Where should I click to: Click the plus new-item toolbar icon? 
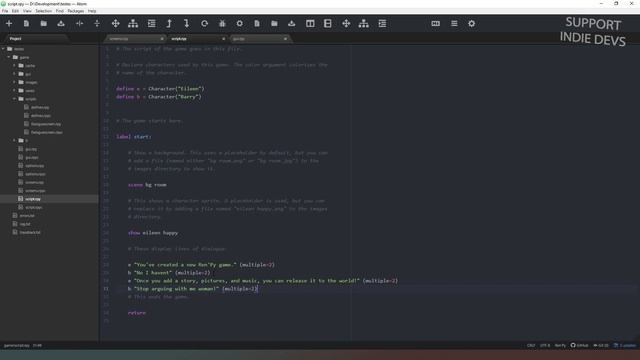(9, 24)
